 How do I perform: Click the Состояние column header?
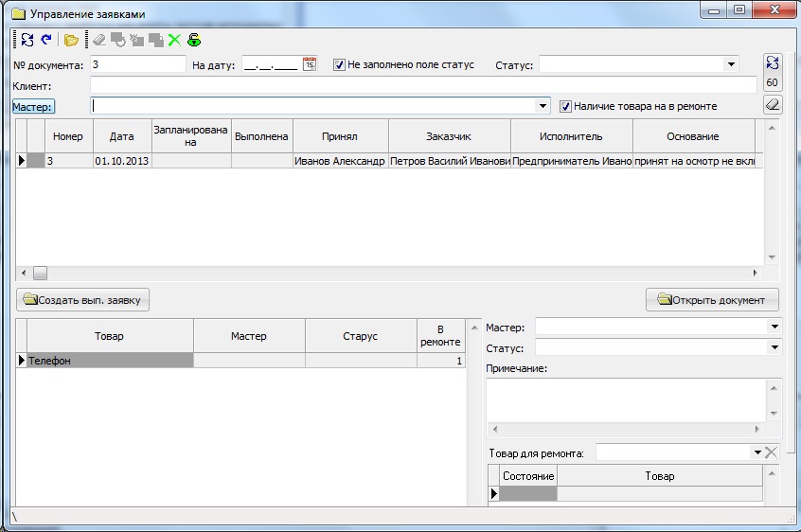click(528, 476)
